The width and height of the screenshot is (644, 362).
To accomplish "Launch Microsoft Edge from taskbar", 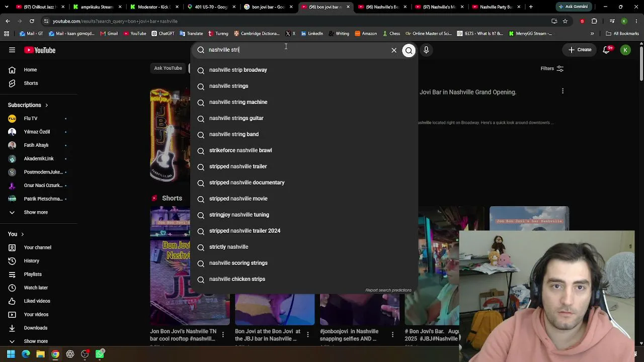I will [x=26, y=354].
